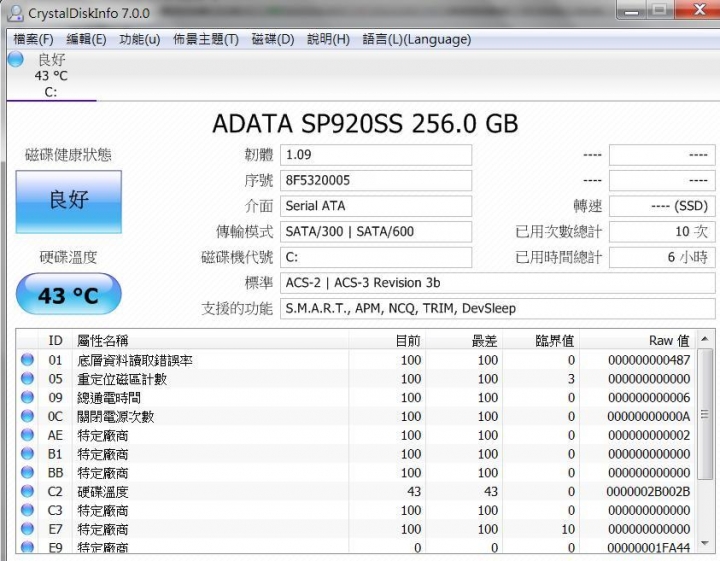Select row 重定位磁區計數

pyautogui.click(x=356, y=379)
